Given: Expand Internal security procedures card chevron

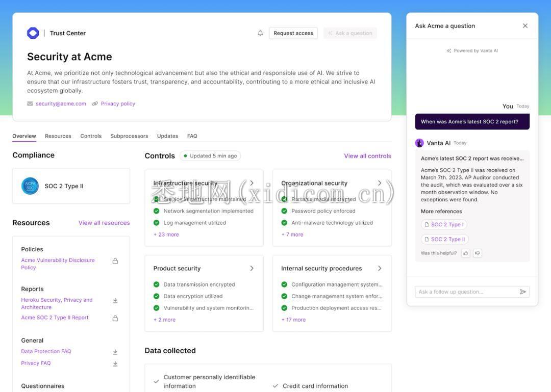Looking at the screenshot, I should tap(380, 268).
